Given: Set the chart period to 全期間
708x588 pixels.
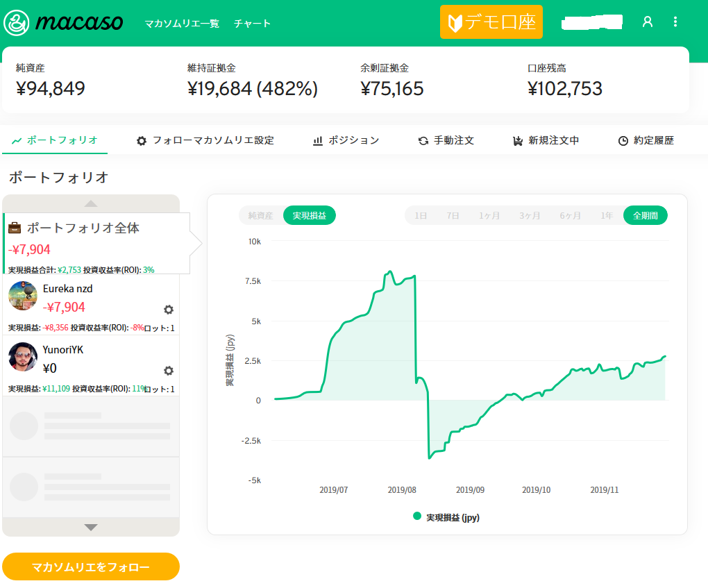Looking at the screenshot, I should [x=645, y=216].
